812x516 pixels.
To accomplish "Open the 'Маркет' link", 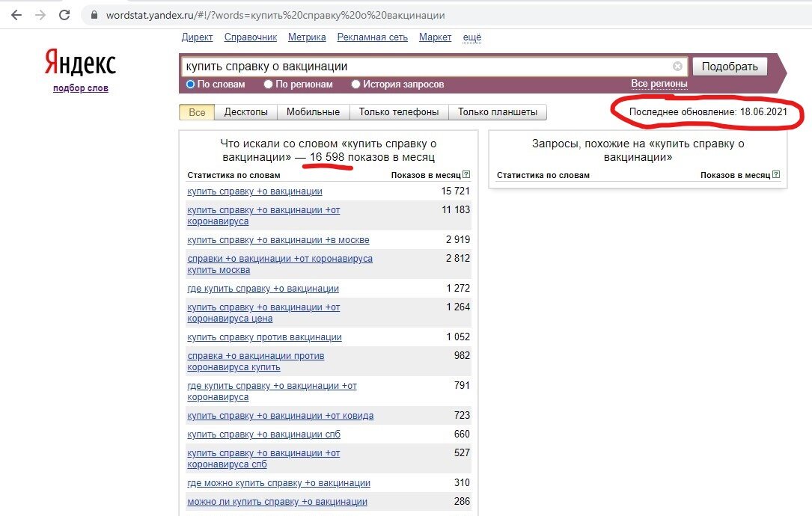I will [x=435, y=37].
